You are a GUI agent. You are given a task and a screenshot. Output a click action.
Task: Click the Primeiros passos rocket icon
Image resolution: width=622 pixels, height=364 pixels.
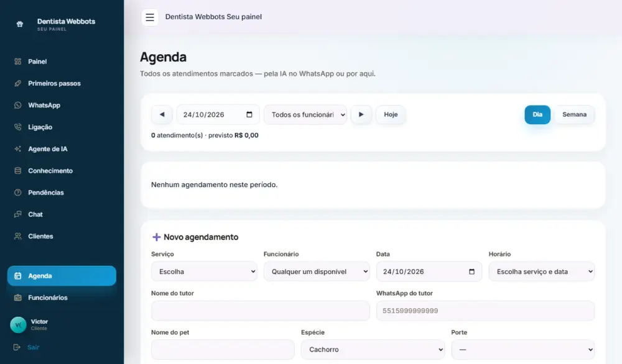(18, 83)
